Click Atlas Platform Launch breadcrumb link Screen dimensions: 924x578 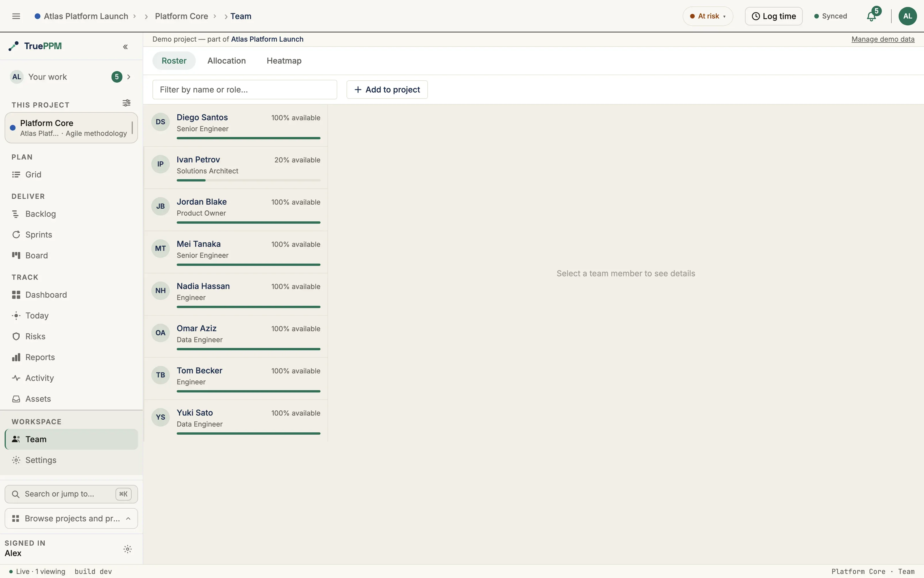click(86, 16)
